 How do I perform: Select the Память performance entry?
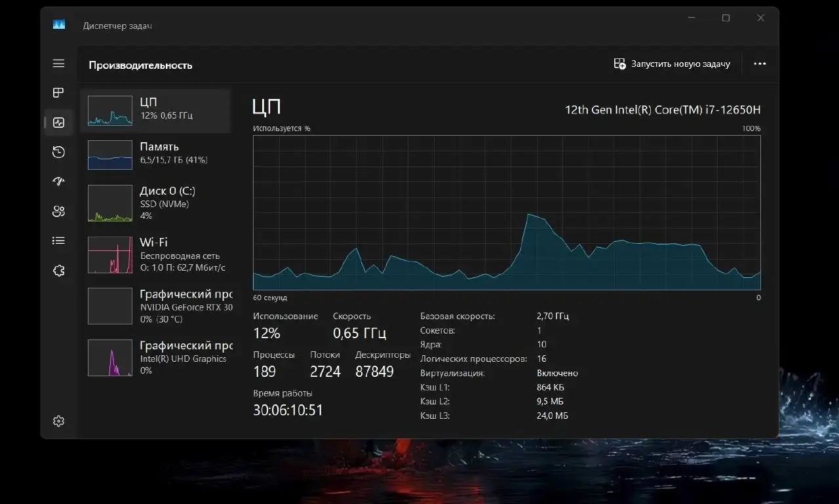[156, 153]
